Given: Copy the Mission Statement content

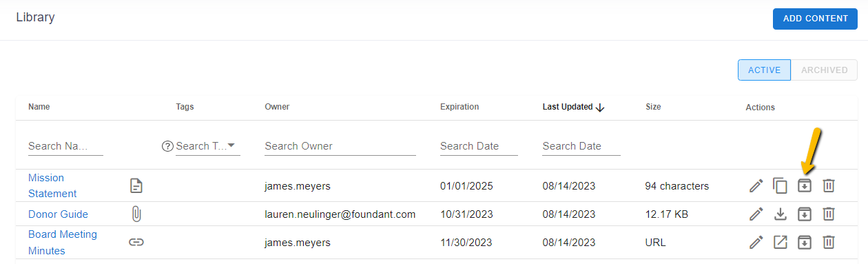Looking at the screenshot, I should click(x=780, y=185).
